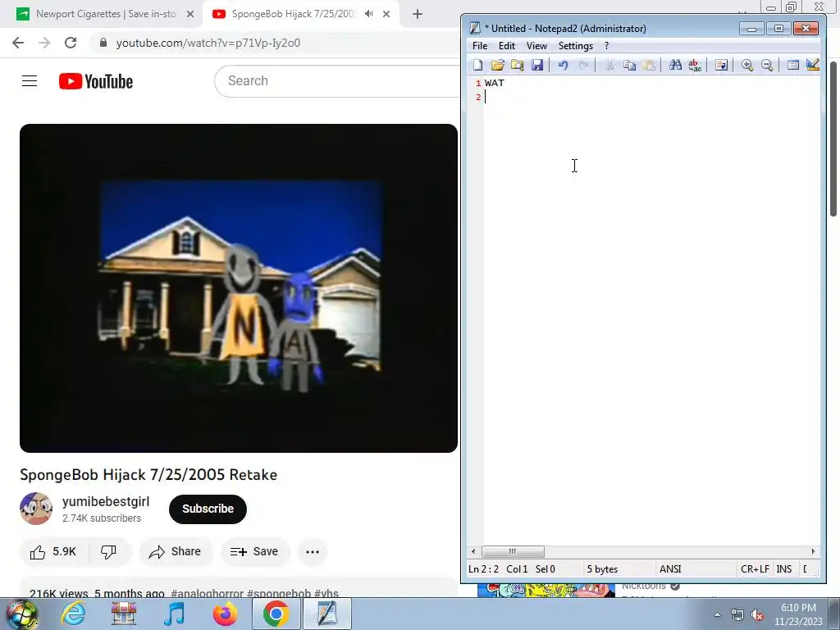This screenshot has width=840, height=630.
Task: Open the more actions (three dots) button
Action: [x=313, y=552]
